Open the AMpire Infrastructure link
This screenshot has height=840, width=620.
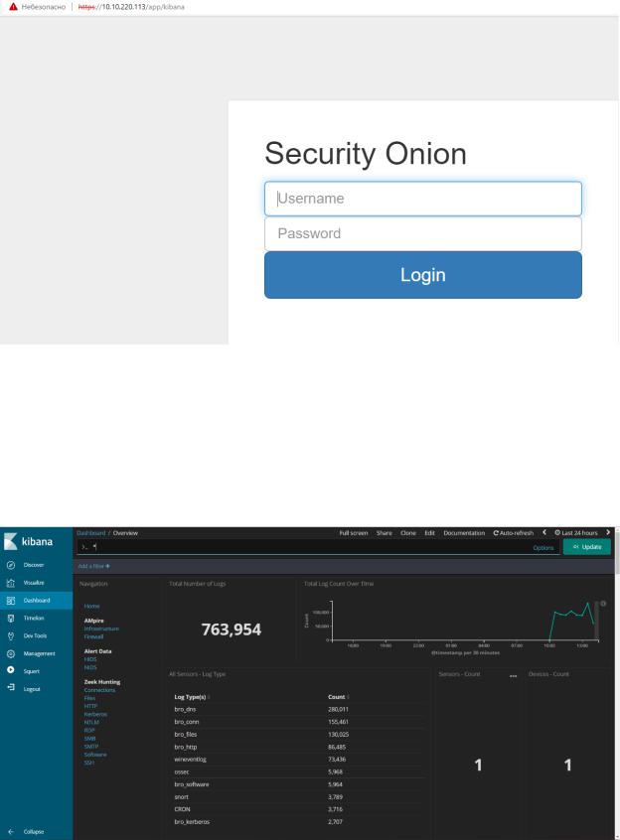tap(101, 629)
